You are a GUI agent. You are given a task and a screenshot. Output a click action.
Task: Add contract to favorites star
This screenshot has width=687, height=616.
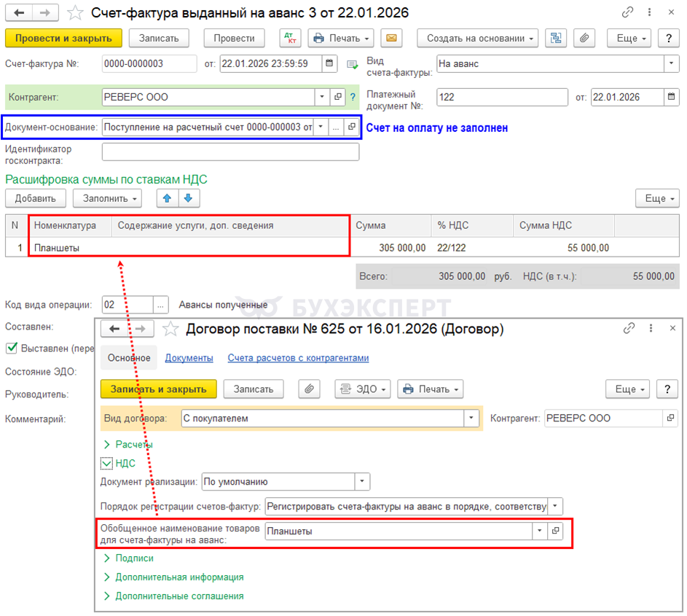coord(170,329)
